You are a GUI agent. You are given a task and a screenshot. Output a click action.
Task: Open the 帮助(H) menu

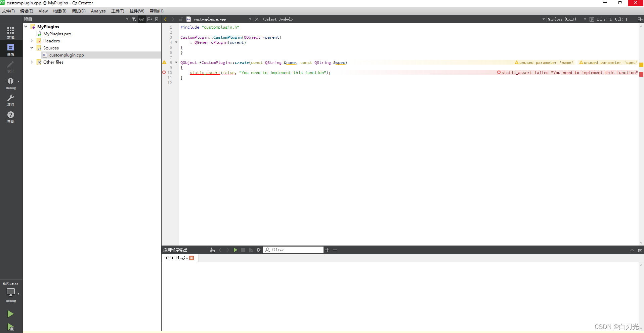157,11
